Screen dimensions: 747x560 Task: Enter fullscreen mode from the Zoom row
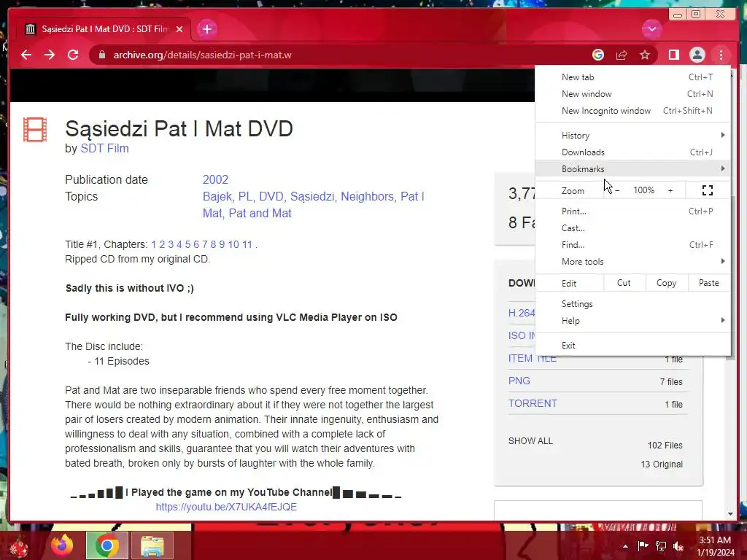pyautogui.click(x=708, y=190)
